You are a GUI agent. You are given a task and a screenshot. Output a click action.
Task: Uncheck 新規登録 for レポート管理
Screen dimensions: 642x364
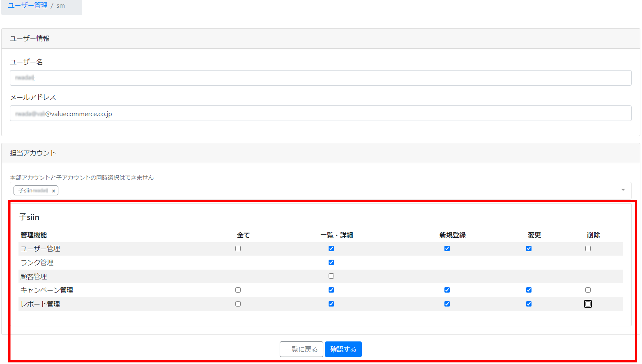coord(447,304)
